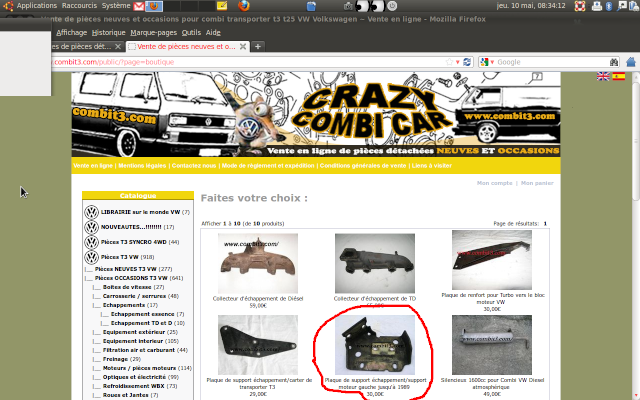Image resolution: width=640 pixels, height=400 pixels.
Task: Open the Raccourcis menu
Action: point(79,6)
